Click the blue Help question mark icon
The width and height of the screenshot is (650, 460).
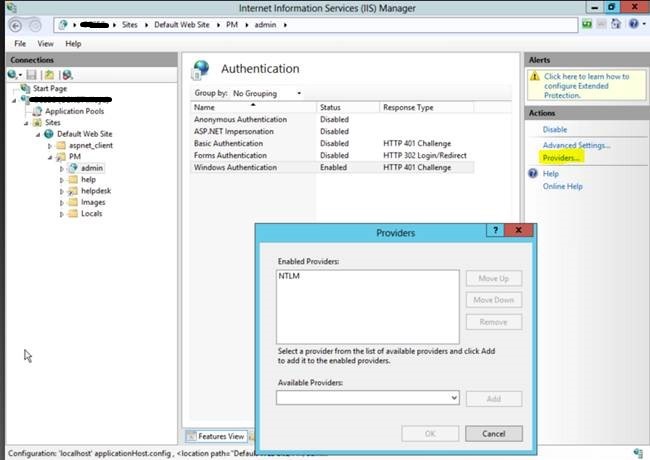point(533,173)
